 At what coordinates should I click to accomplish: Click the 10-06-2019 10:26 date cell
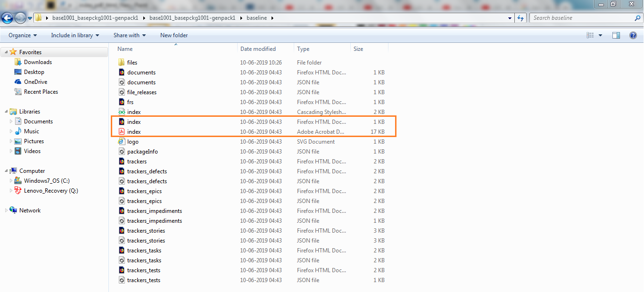pyautogui.click(x=261, y=63)
